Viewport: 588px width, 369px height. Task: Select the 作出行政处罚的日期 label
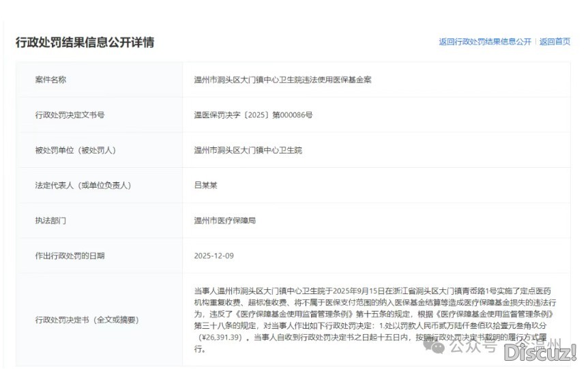click(x=70, y=256)
